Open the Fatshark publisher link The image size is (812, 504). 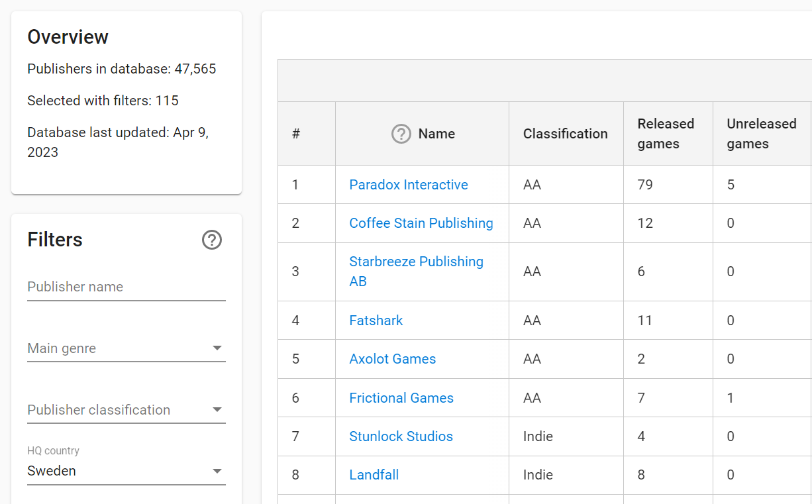(376, 320)
